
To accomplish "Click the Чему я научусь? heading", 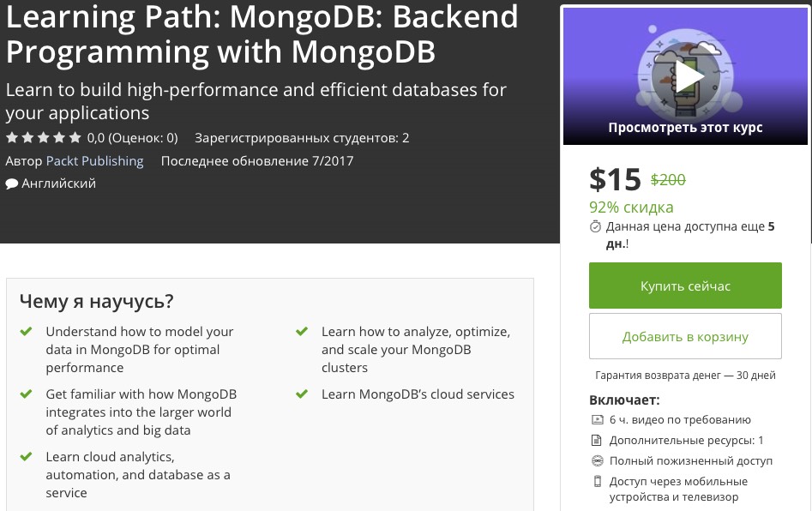I will [x=96, y=301].
